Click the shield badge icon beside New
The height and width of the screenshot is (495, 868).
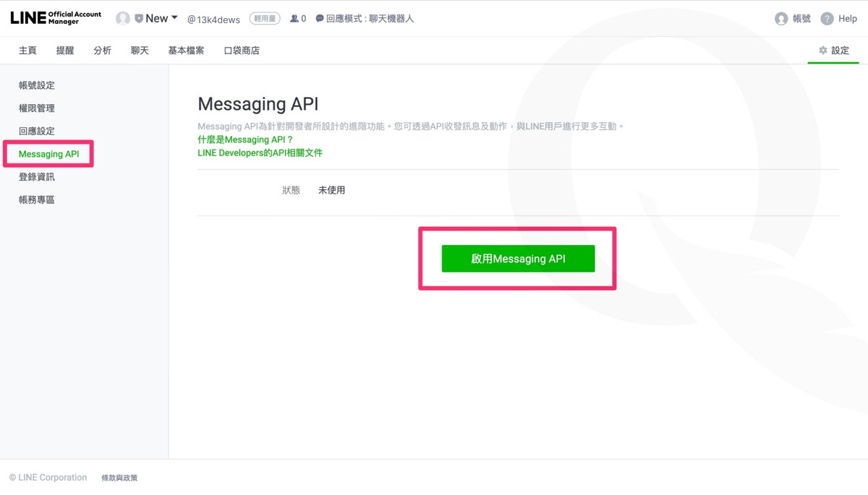click(139, 19)
